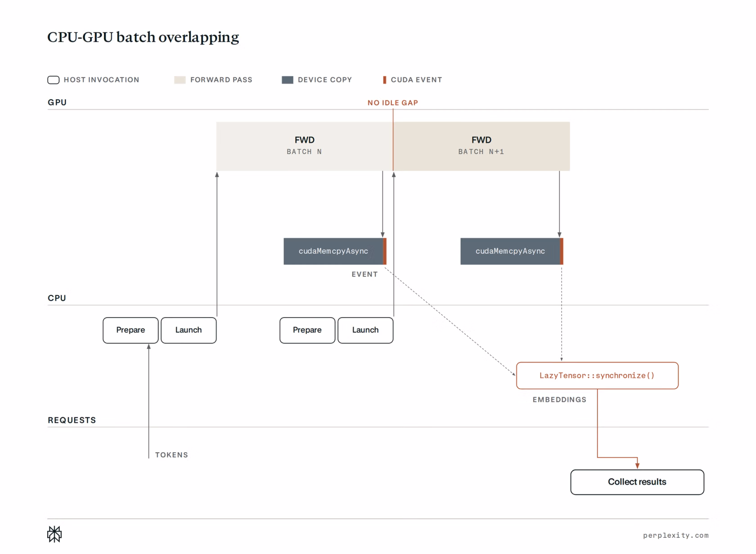Screen dimensions: 756x554
Task: Click the Launch box under the EVENT label
Action: 365,330
